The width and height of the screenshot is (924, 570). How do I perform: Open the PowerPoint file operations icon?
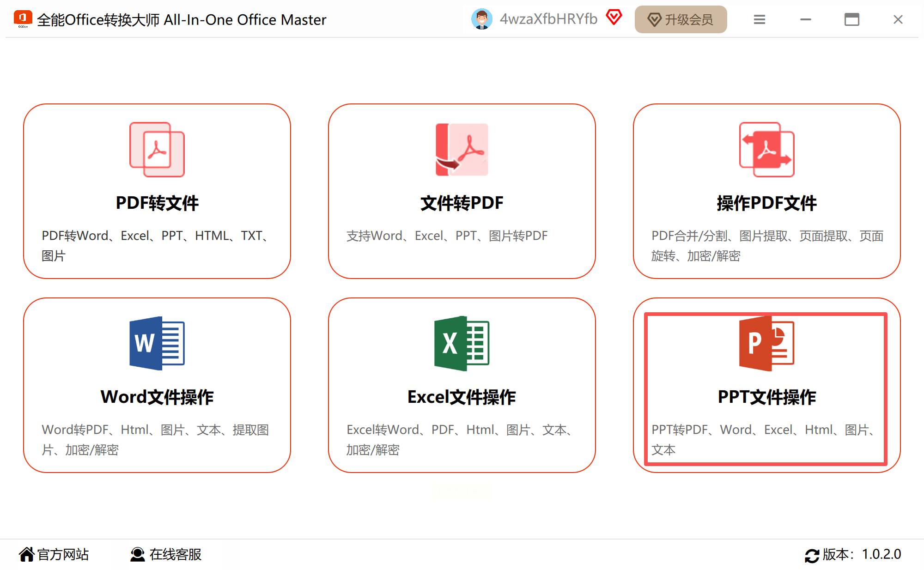[x=766, y=343]
